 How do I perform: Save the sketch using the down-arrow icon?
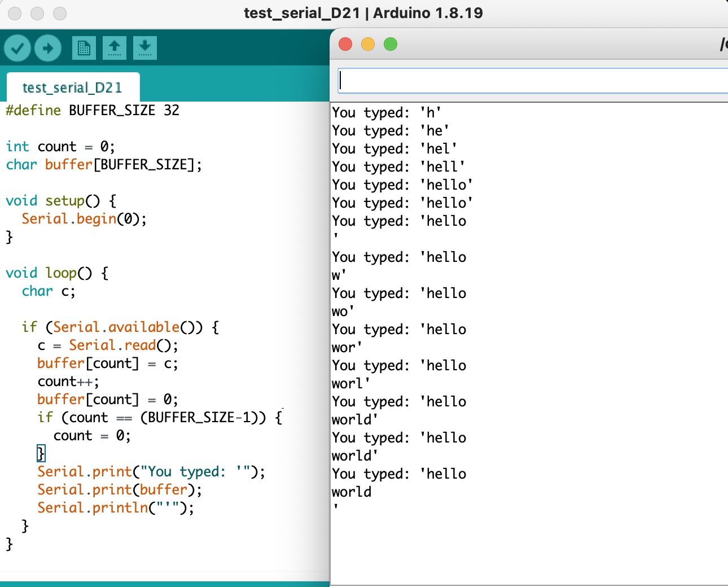[x=144, y=48]
